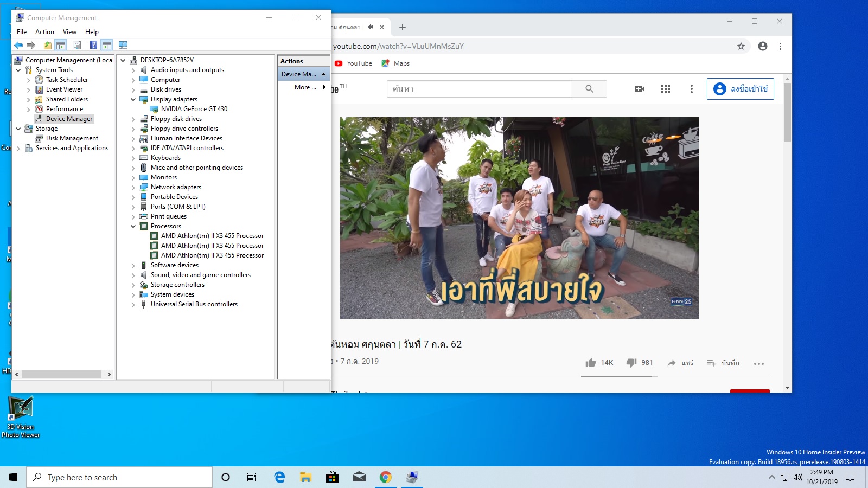Select the first AMD Athlon II X3 455 Processor

click(x=212, y=236)
